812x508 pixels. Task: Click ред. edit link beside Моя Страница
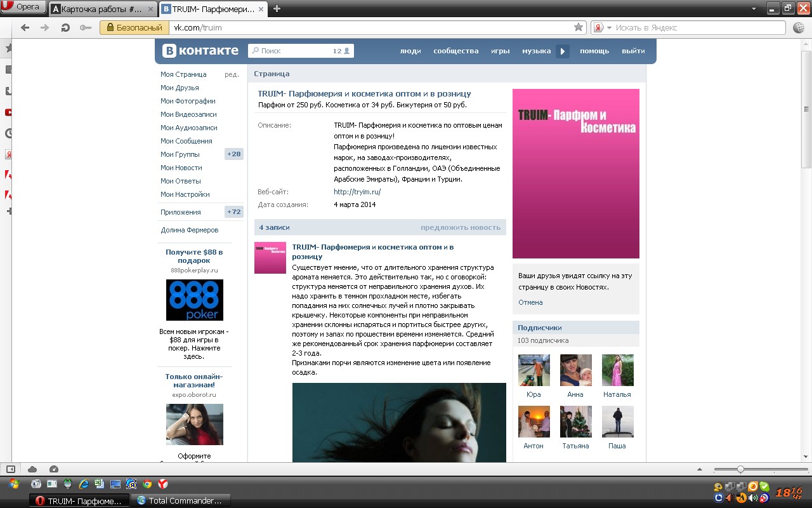click(x=232, y=74)
